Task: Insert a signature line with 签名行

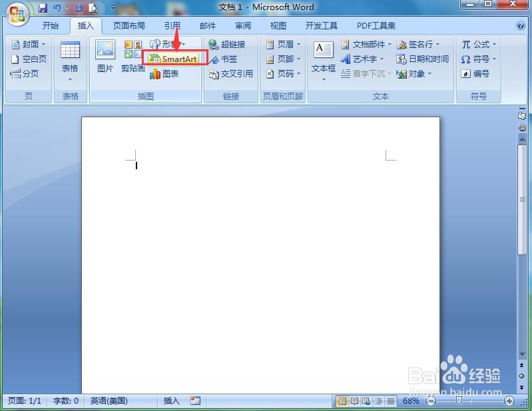Action: tap(418, 45)
